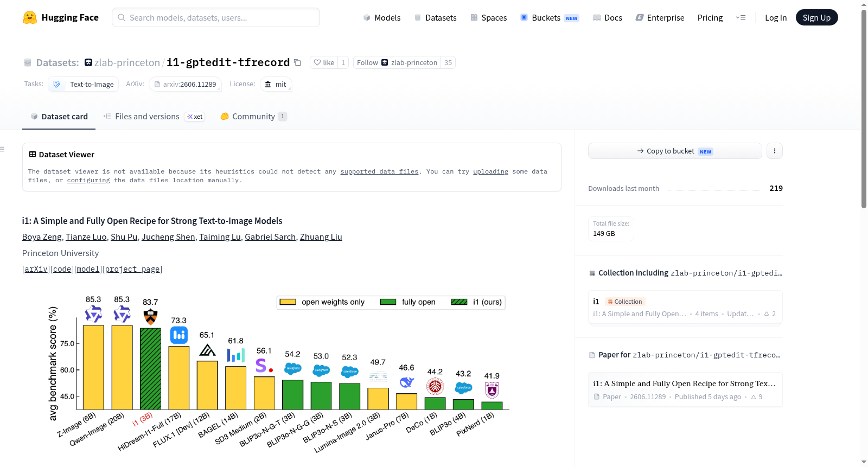The width and height of the screenshot is (868, 467).
Task: Open the [code] link
Action: point(62,269)
